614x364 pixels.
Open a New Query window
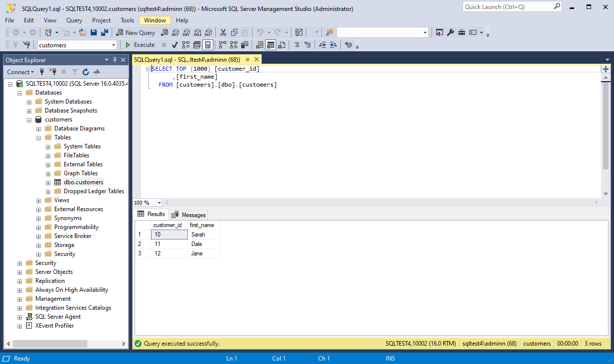click(x=135, y=32)
